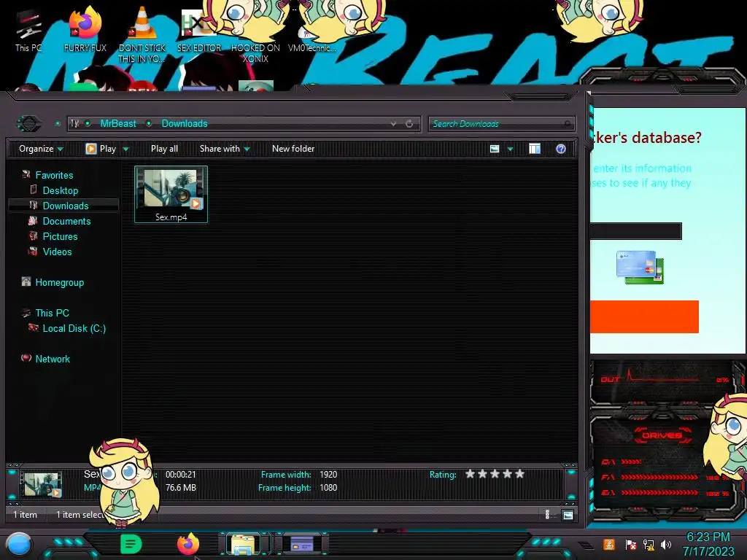Click MrBeast in the address path
747x560 pixels.
(118, 124)
